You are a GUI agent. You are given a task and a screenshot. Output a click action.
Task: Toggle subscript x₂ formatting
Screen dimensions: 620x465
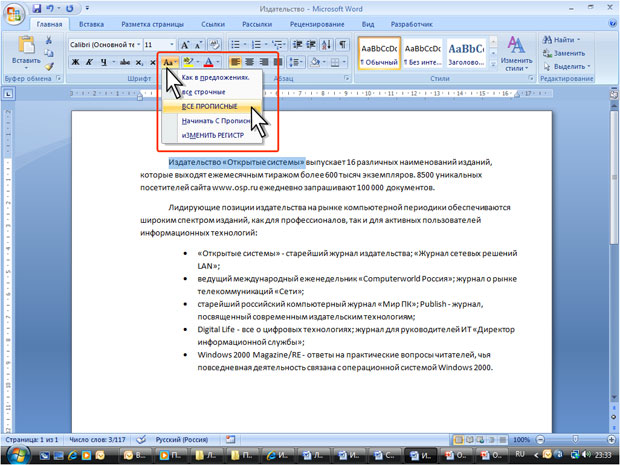[139, 62]
